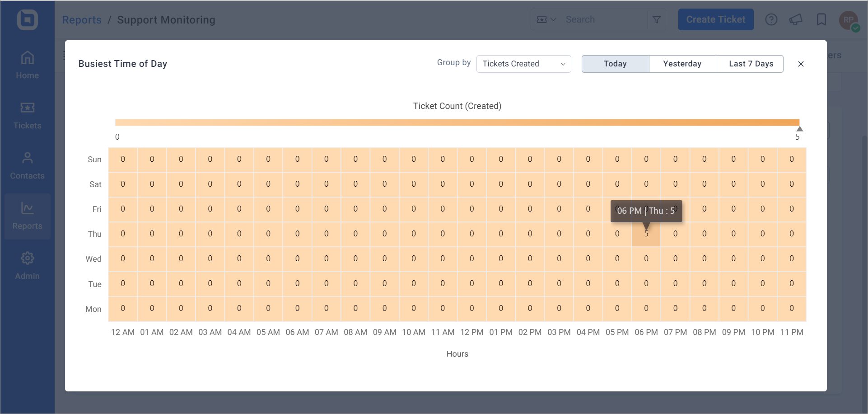Click the Thu 06 PM cell showing 5
The width and height of the screenshot is (868, 414).
pyautogui.click(x=646, y=234)
